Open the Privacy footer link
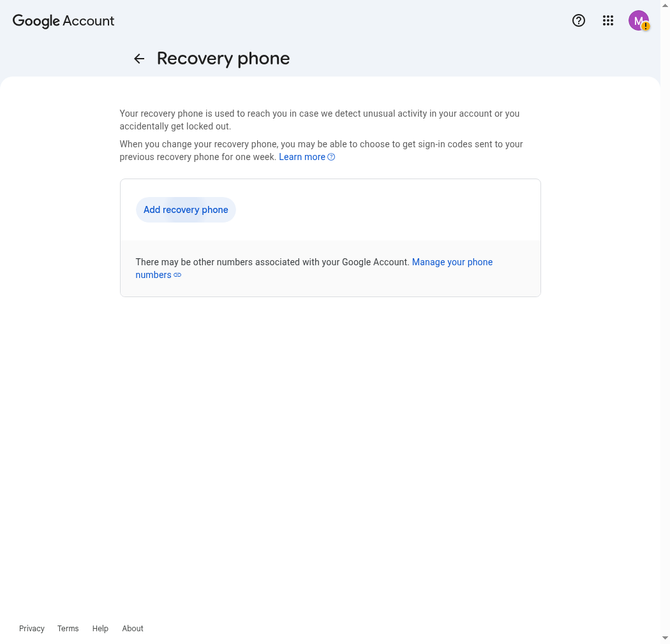The width and height of the screenshot is (670, 644). point(32,628)
